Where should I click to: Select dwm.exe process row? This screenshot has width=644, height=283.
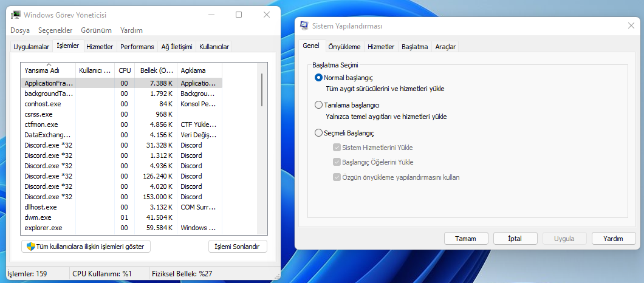[122, 217]
